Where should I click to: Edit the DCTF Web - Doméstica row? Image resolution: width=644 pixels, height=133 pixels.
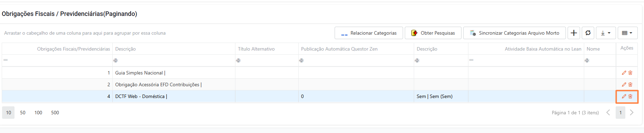pos(624,96)
